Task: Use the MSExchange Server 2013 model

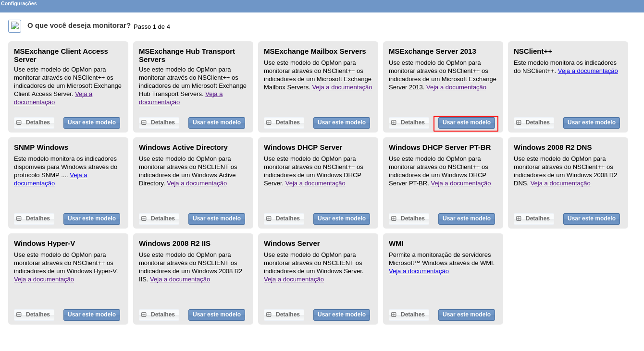Action: (x=466, y=122)
